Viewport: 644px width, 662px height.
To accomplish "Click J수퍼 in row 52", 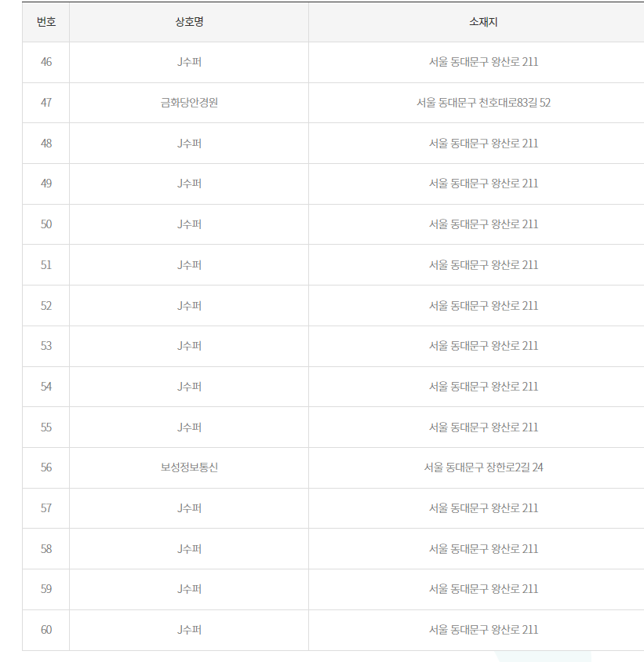I will coord(189,306).
